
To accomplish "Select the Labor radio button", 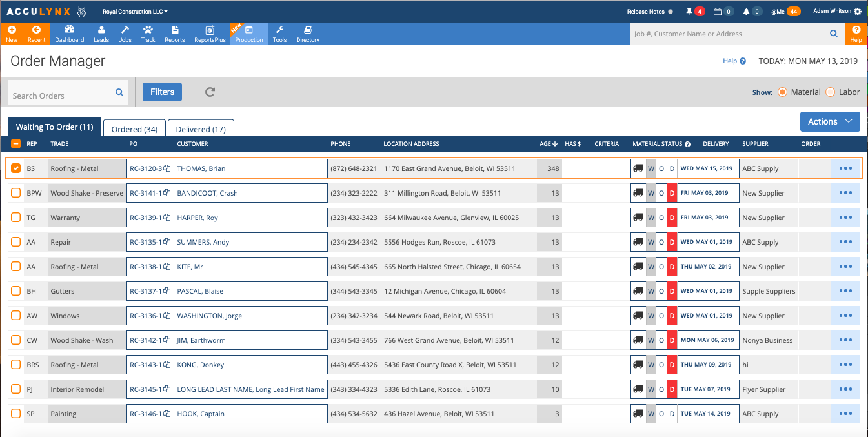I will (831, 92).
